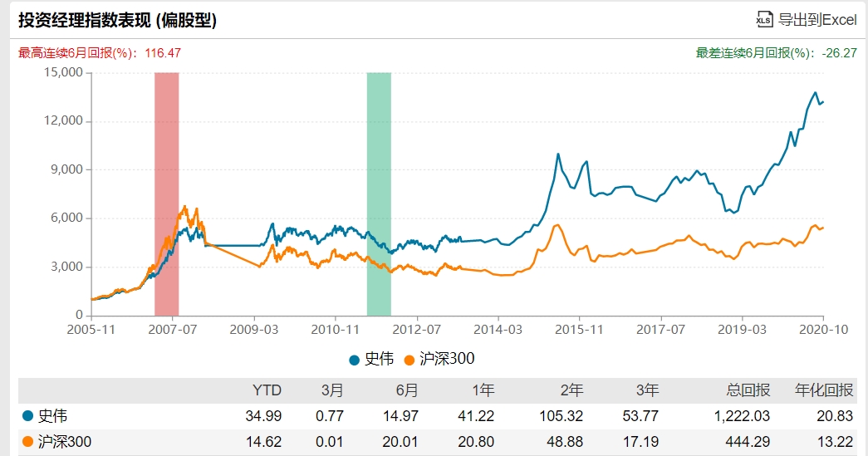868x456 pixels.
Task: Click 沪深300 YTD value 14.62
Action: pos(263,442)
